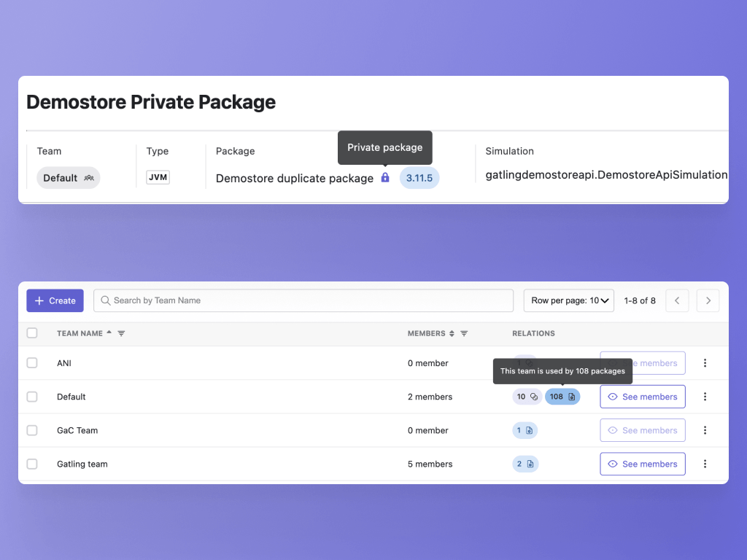Open the more options menu for ANI
The height and width of the screenshot is (560, 747).
[705, 363]
